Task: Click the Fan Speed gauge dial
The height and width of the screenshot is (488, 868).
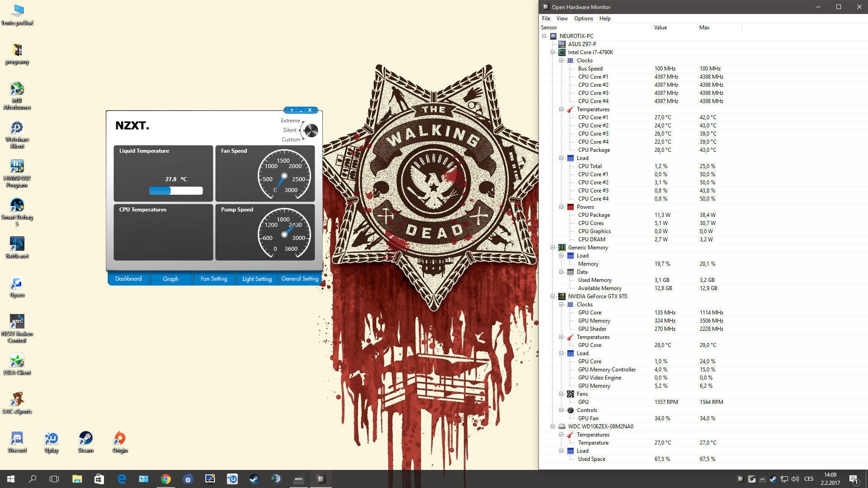Action: point(284,174)
